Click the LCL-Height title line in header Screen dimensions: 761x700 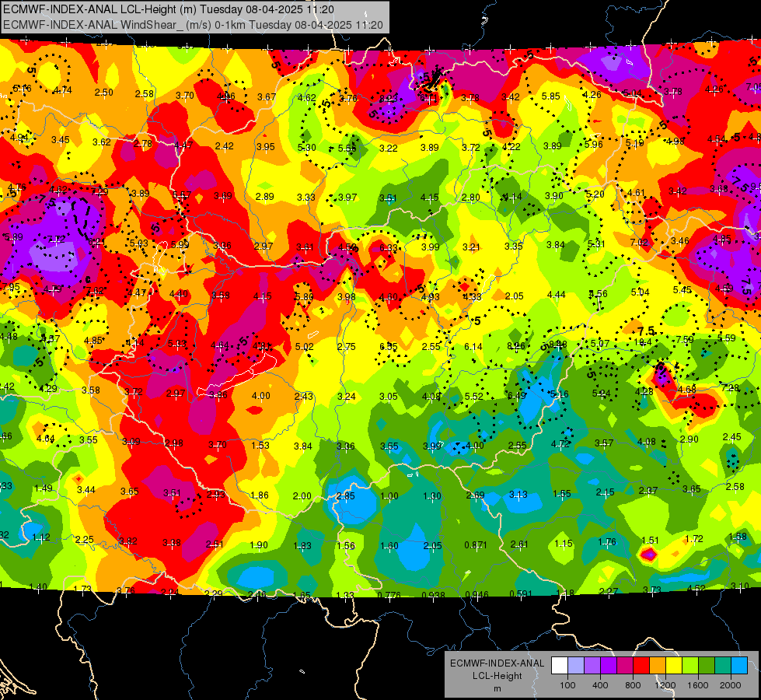coord(168,9)
